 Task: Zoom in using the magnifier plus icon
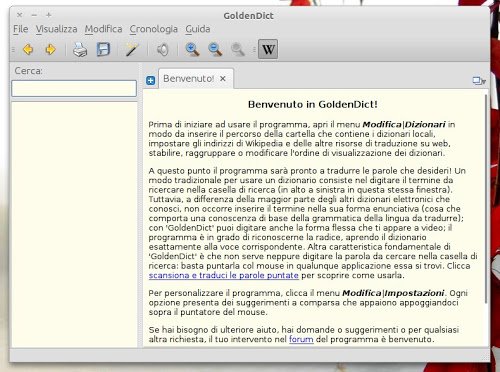coord(192,50)
